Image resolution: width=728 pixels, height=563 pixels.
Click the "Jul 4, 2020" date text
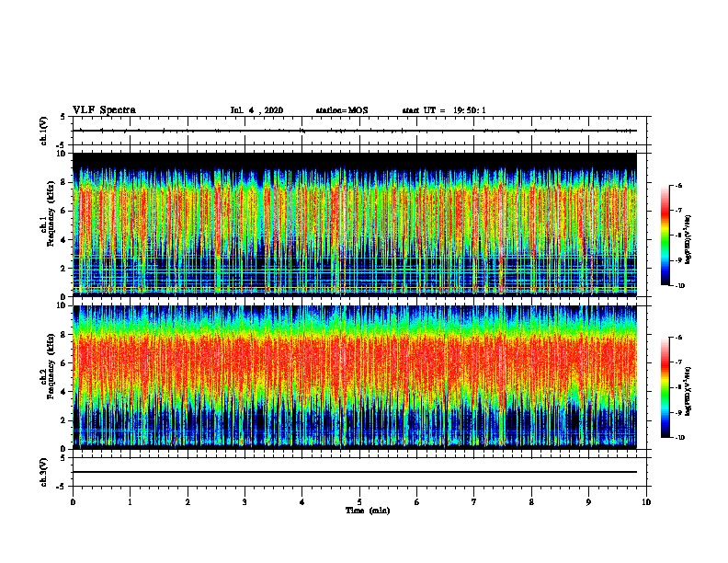256,110
